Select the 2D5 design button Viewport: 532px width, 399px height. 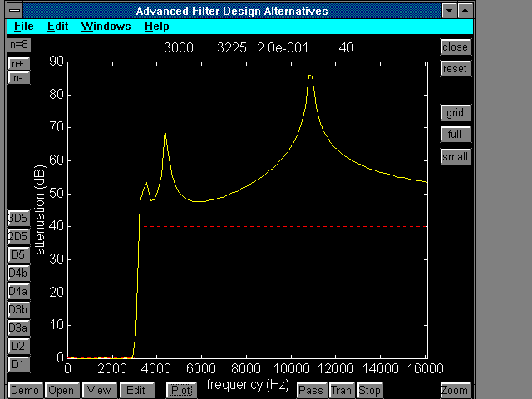click(17, 236)
